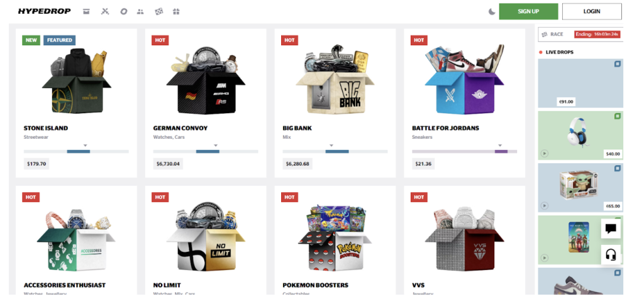Open the crossed swords battles icon
The image size is (644, 304).
point(105,11)
